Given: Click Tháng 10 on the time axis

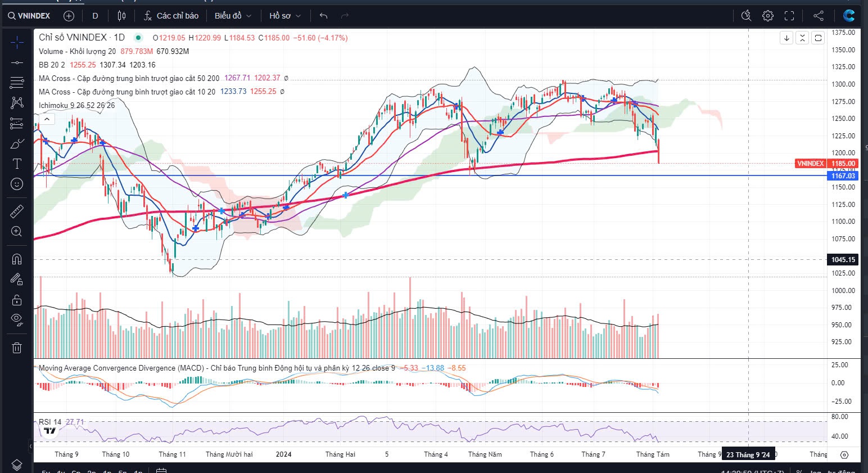Looking at the screenshot, I should pos(116,454).
